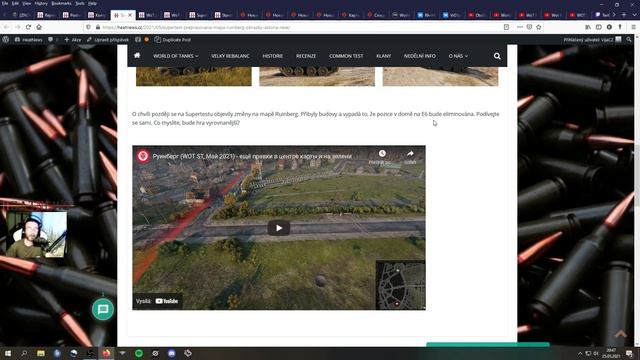Show hidden system tray icons chevron
The width and height of the screenshot is (640, 360).
(x=580, y=353)
